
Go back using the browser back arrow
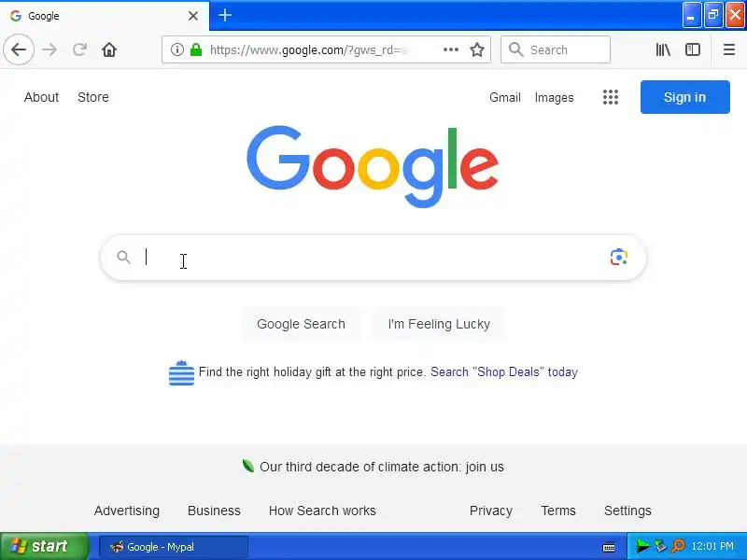click(x=19, y=49)
